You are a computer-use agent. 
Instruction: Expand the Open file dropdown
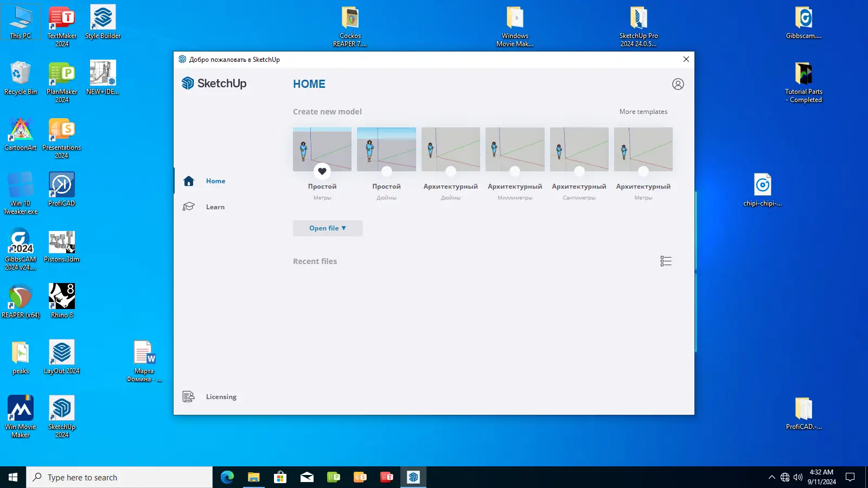(328, 228)
